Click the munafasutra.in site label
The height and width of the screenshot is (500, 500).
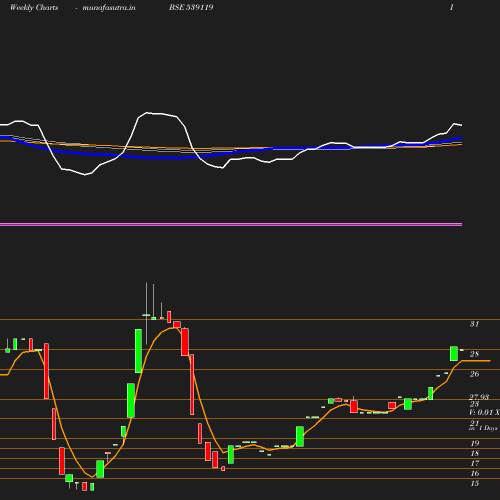[109, 7]
